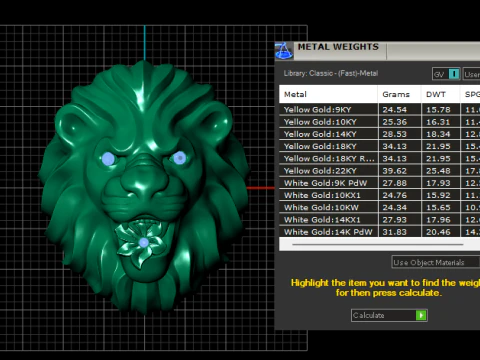Click the Library: Classic - (Fast)-Metal label
The height and width of the screenshot is (360, 480).
[331, 73]
